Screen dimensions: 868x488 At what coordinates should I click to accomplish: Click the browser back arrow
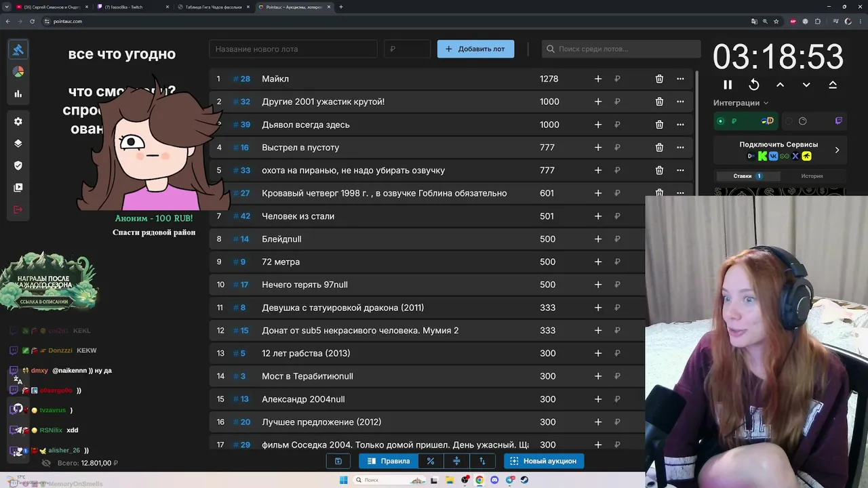coord(8,21)
